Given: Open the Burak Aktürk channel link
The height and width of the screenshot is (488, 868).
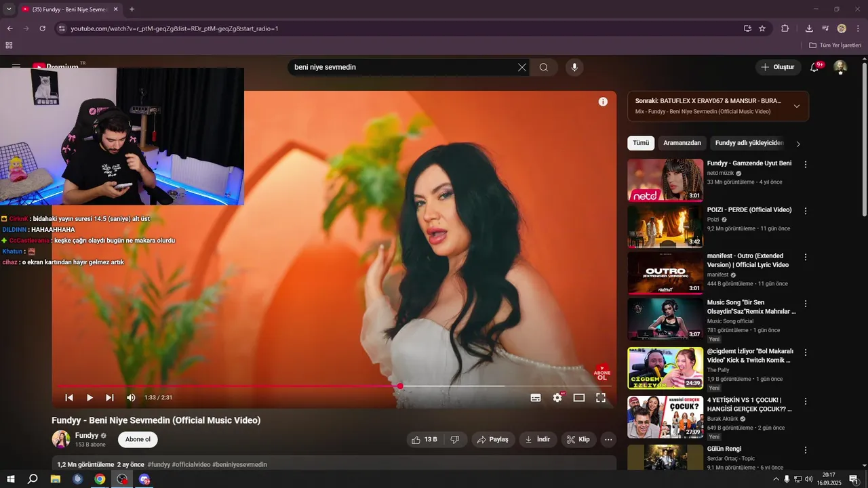Looking at the screenshot, I should click(x=724, y=419).
